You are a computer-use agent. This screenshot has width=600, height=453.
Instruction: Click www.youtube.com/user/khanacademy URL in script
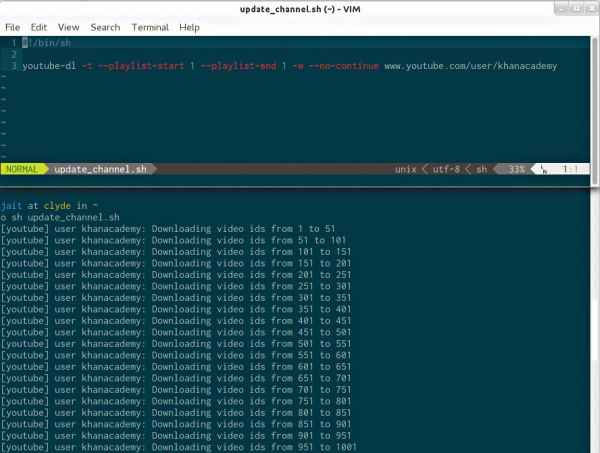[471, 66]
